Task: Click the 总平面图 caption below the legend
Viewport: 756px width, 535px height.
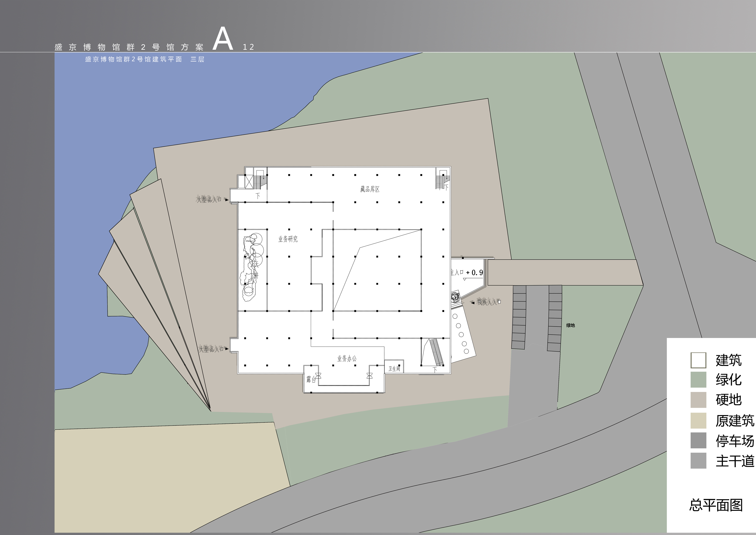Action: click(x=716, y=505)
